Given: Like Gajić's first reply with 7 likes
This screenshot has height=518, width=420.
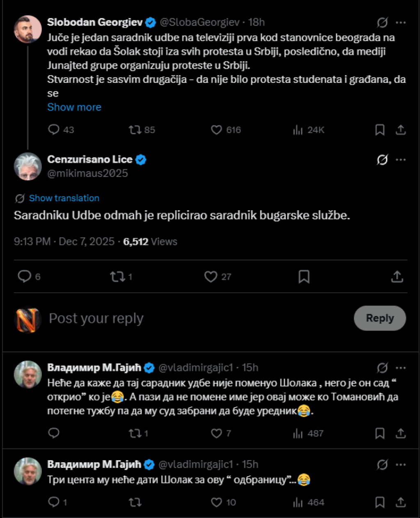Looking at the screenshot, I should pos(216,433).
